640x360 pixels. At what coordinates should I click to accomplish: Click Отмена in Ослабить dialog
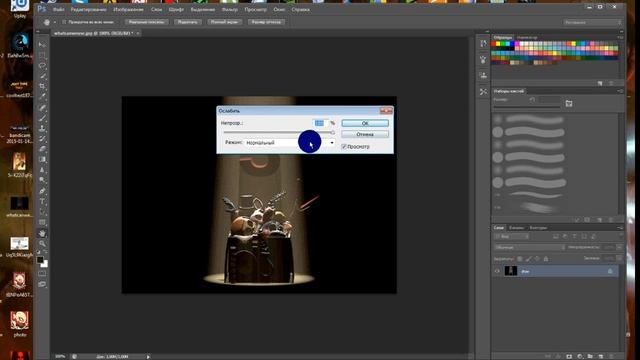(365, 134)
